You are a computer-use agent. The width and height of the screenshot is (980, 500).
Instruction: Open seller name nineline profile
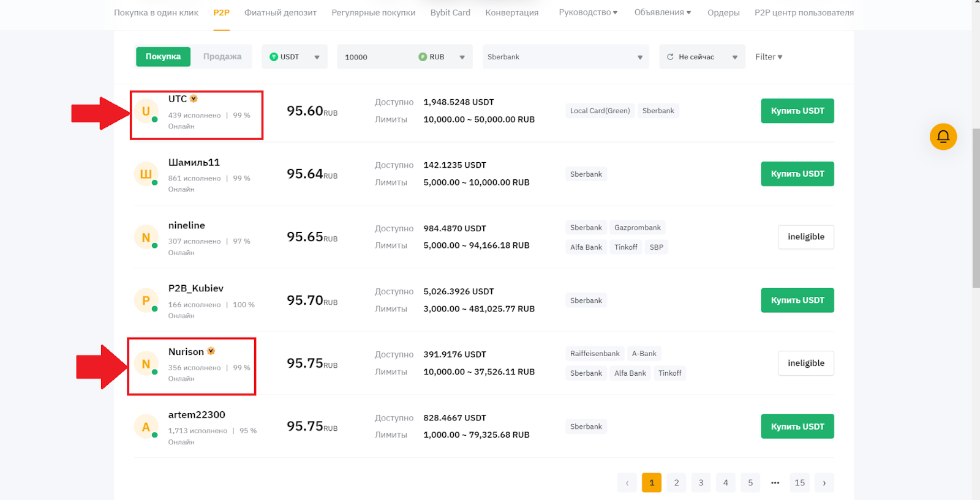pyautogui.click(x=187, y=225)
